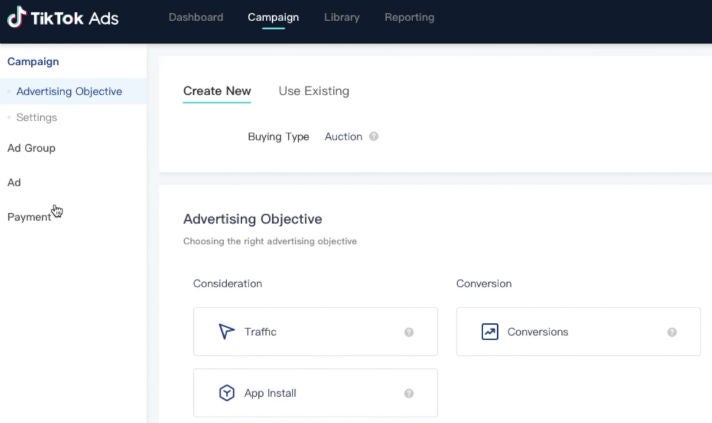Click the TikTok Ads logo

coord(62,17)
